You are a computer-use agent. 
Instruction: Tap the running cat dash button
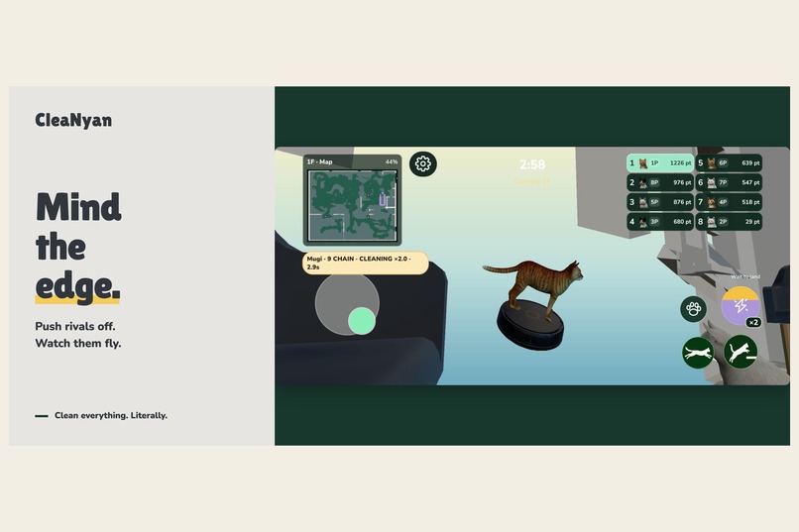tap(698, 353)
